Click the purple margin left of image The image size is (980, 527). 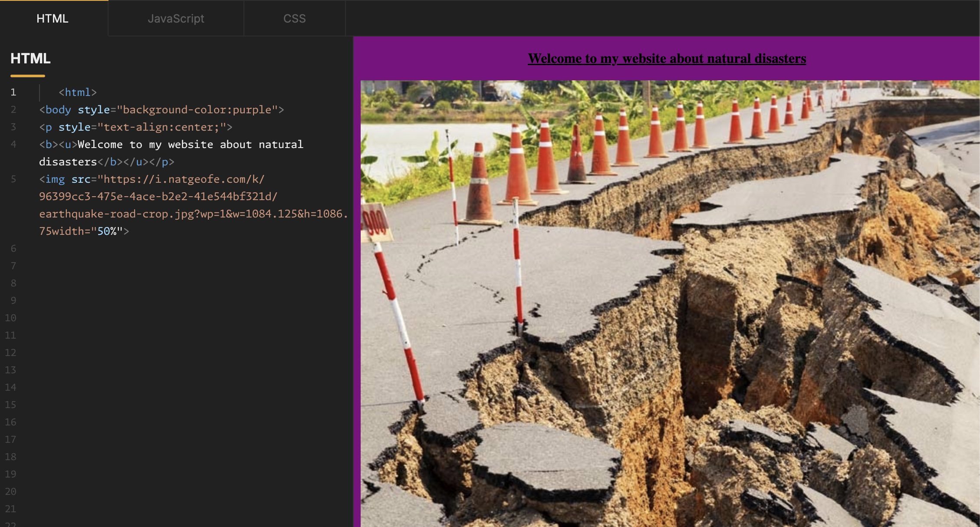coord(357,304)
